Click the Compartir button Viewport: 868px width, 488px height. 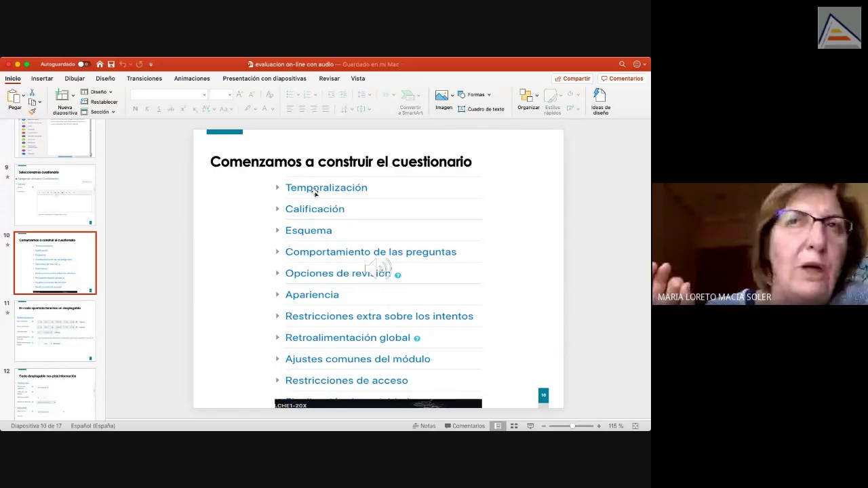pos(572,79)
